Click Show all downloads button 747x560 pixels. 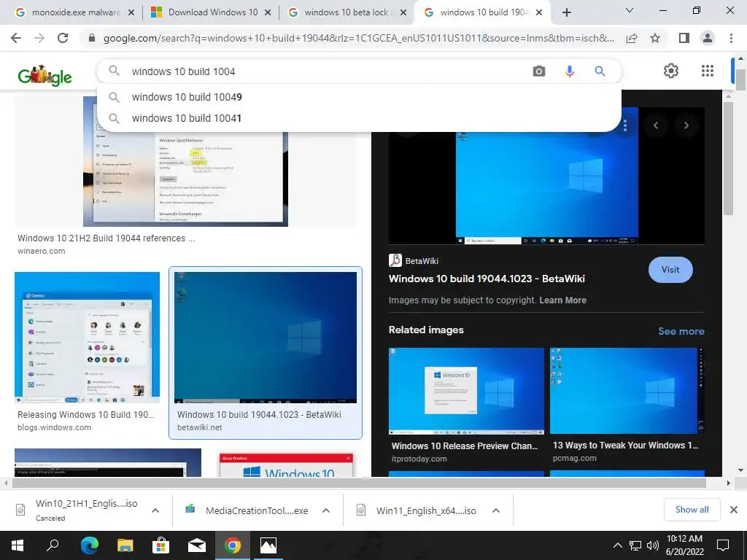pos(692,510)
